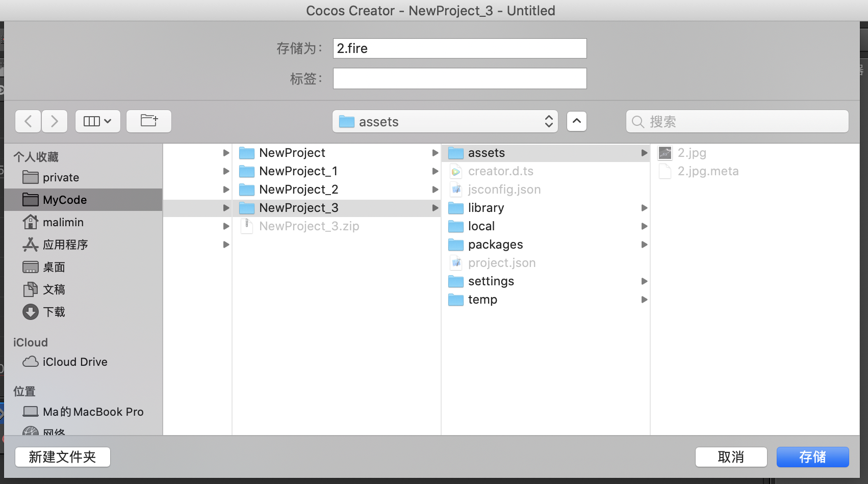
Task: Click the 2.jpg.meta file
Action: tap(755, 171)
